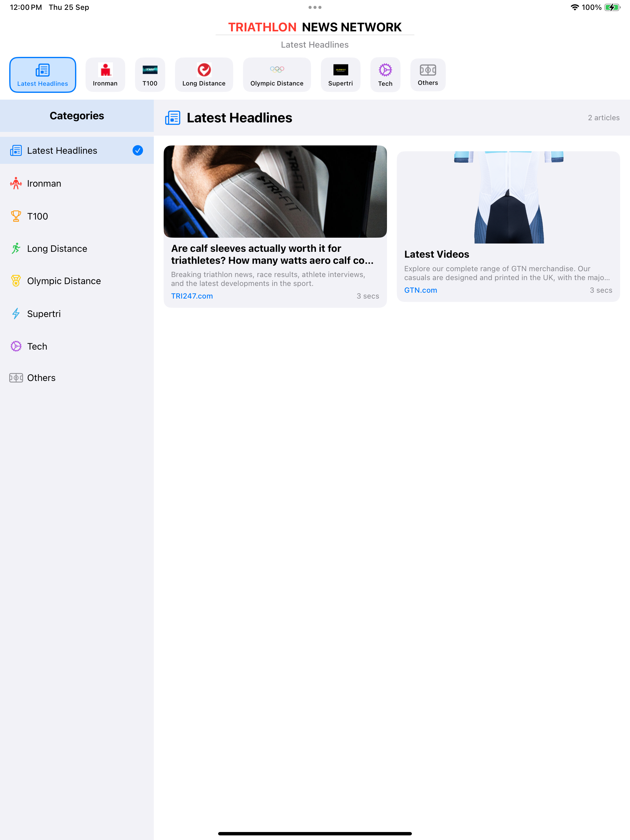
Task: Click the newspaper icon beside sidebar Latest Headlines
Action: click(16, 151)
